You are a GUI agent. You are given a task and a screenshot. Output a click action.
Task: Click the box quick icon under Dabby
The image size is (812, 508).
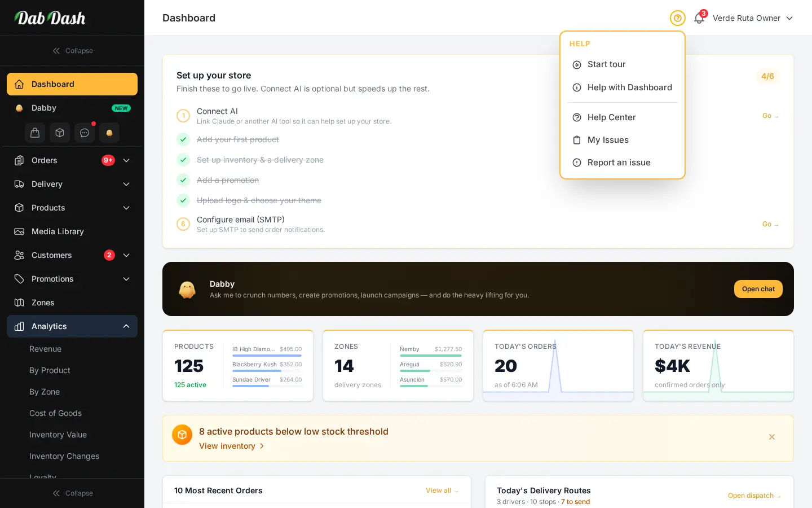(x=60, y=133)
